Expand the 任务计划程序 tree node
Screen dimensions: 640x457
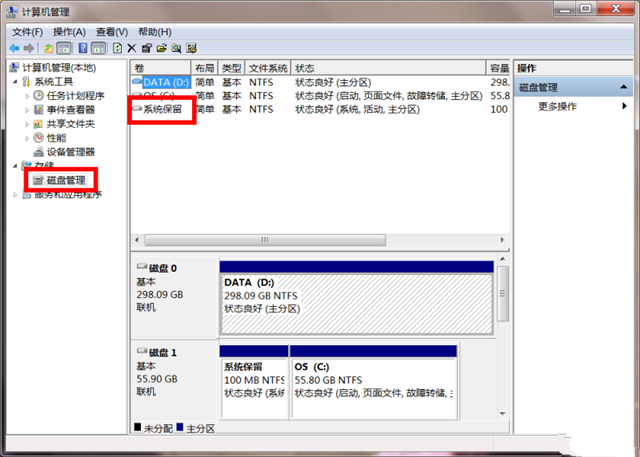26,96
